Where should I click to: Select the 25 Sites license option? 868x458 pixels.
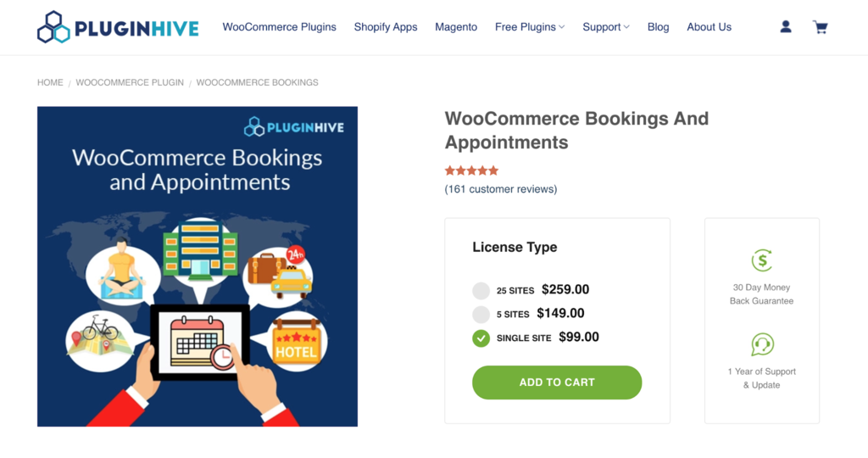coord(481,291)
